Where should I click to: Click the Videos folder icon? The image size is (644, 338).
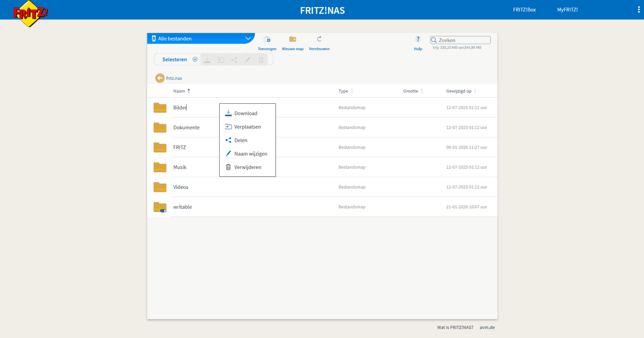pos(160,187)
